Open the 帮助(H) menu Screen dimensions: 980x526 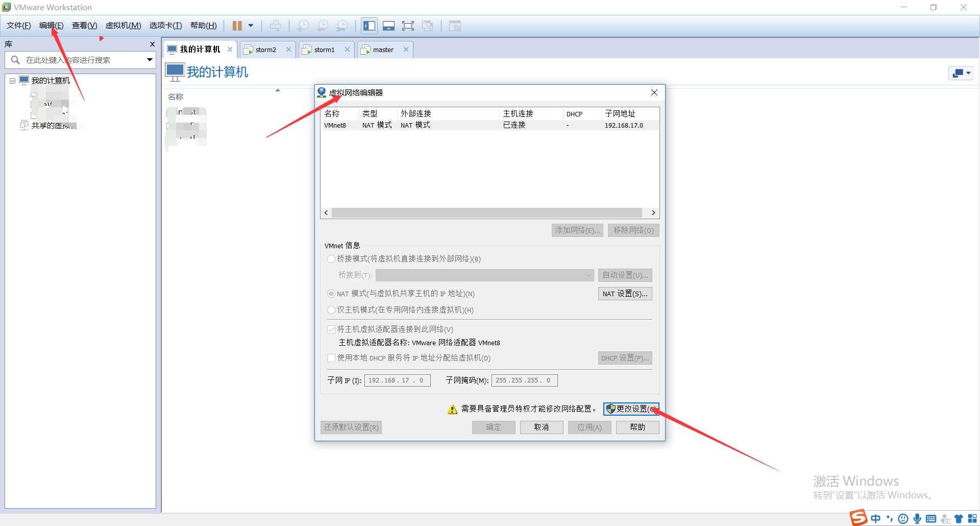[x=203, y=26]
